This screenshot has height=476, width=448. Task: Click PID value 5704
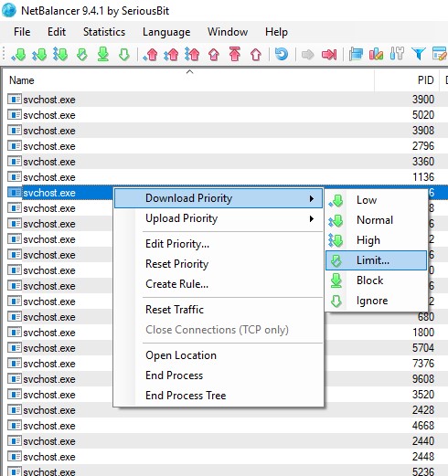[x=423, y=348]
